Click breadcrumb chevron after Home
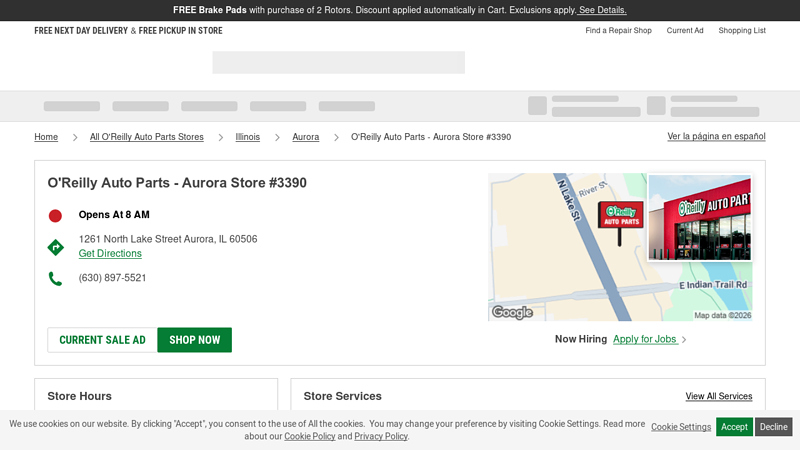 click(x=74, y=137)
